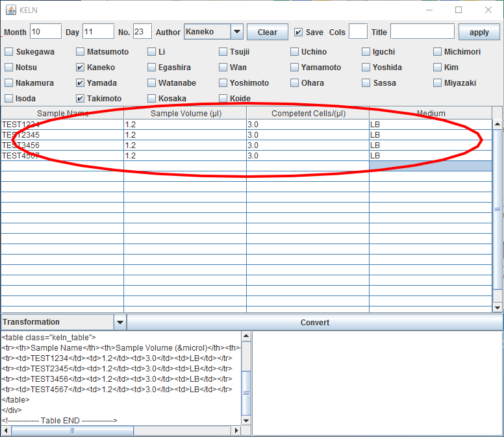Check the Matsumoto checkbox
Viewport: 504px width, 437px height.
(81, 52)
